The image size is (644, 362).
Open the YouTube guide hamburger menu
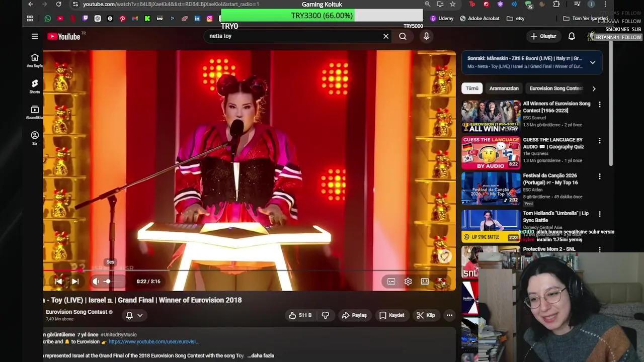35,36
